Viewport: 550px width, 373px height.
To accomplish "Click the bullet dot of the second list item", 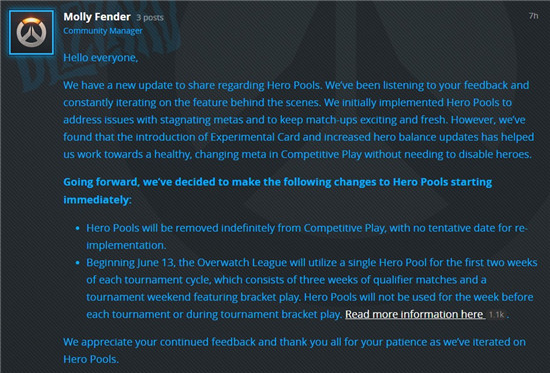I will [78, 263].
